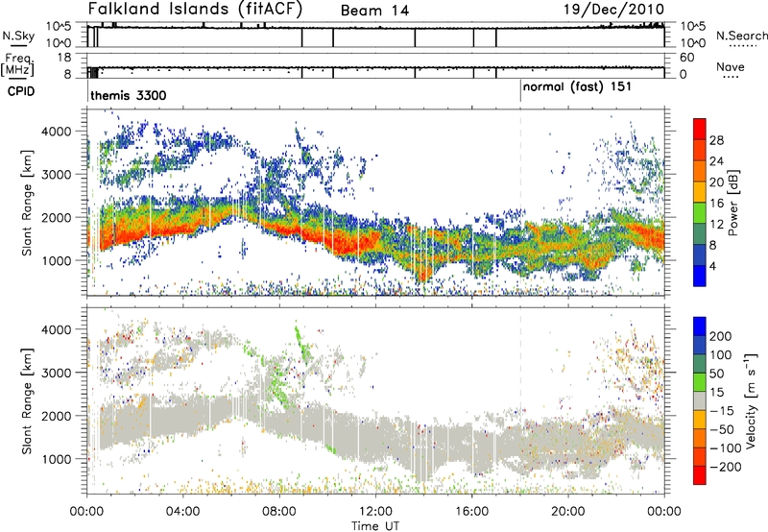Screen dimensions: 768x532
Task: Click the 'Falkland Islands (fitACF)' title
Action: click(195, 10)
